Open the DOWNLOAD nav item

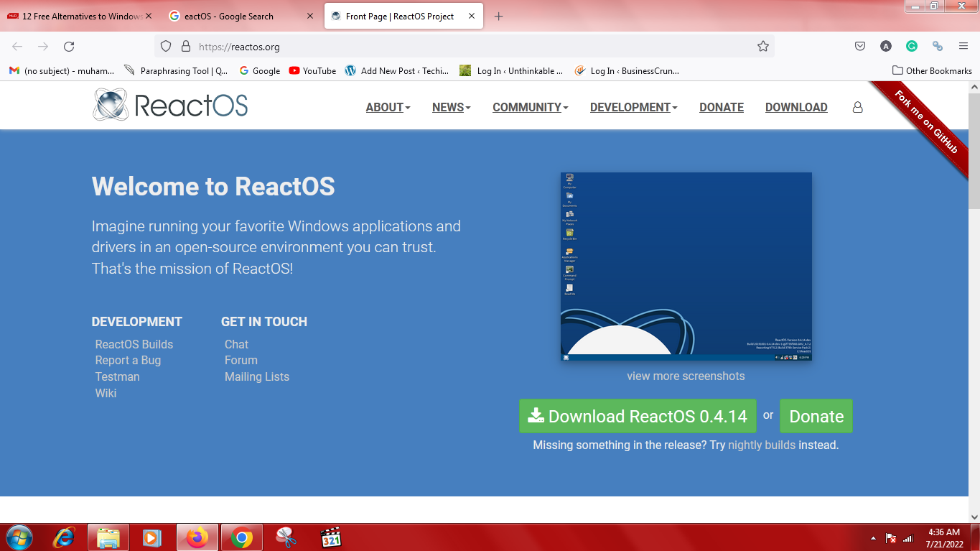tap(796, 107)
